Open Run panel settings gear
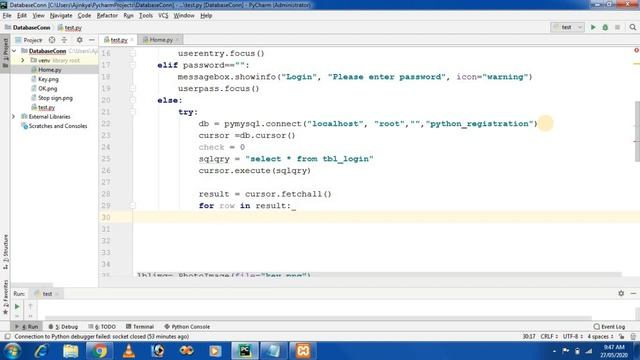This screenshot has height=360, width=640. [621, 293]
